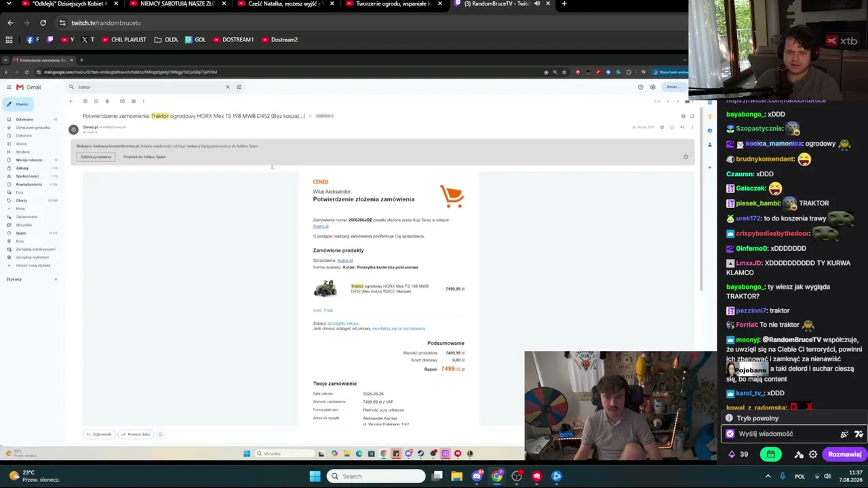Viewport: 868px width, 488px height.
Task: Collapse the Mniej sidebar section
Action: click(x=20, y=209)
